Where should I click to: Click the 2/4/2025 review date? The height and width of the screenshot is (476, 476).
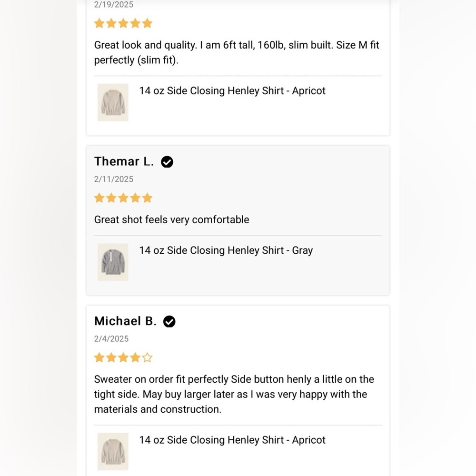point(111,339)
